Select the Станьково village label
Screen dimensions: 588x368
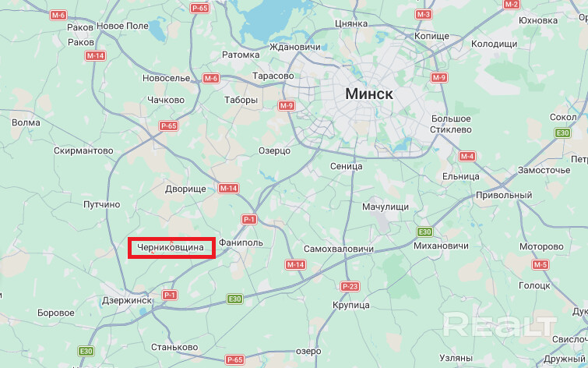pos(174,348)
